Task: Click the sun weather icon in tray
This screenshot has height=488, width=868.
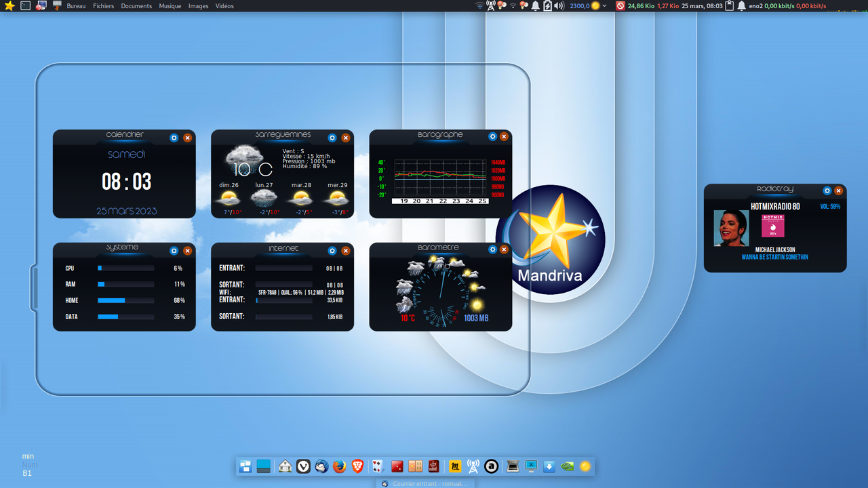Action: 595,5
